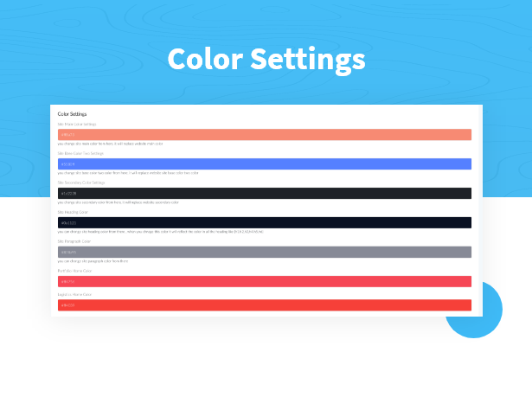Open the Site Secondary Color dark field
The image size is (532, 410).
coord(265,193)
